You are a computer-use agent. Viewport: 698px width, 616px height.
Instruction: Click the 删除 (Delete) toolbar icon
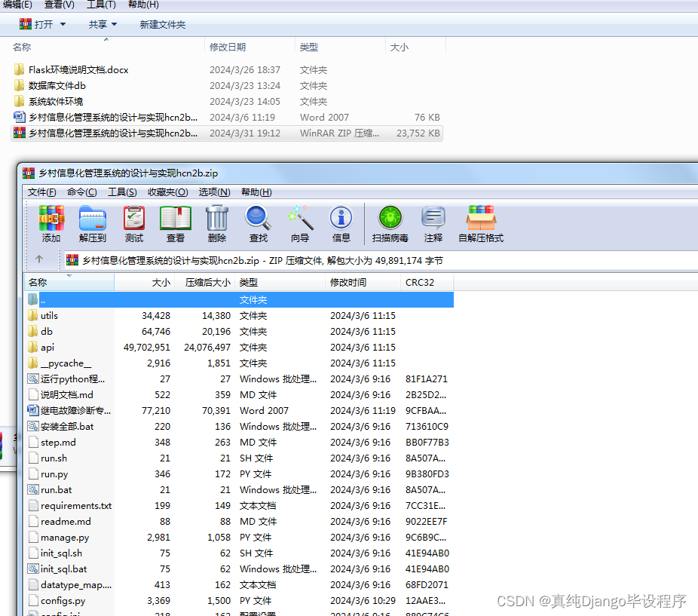pyautogui.click(x=216, y=224)
